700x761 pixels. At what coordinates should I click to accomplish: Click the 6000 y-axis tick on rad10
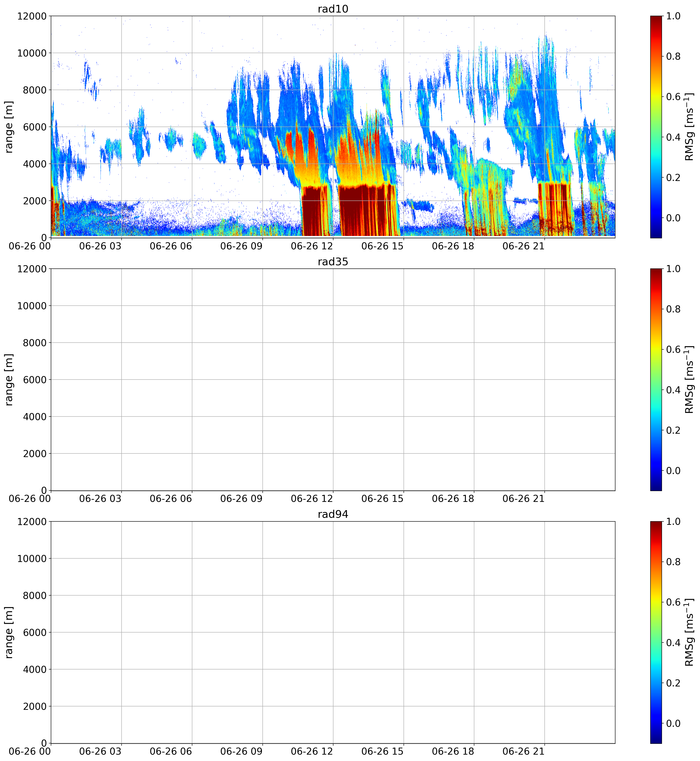pyautogui.click(x=35, y=127)
